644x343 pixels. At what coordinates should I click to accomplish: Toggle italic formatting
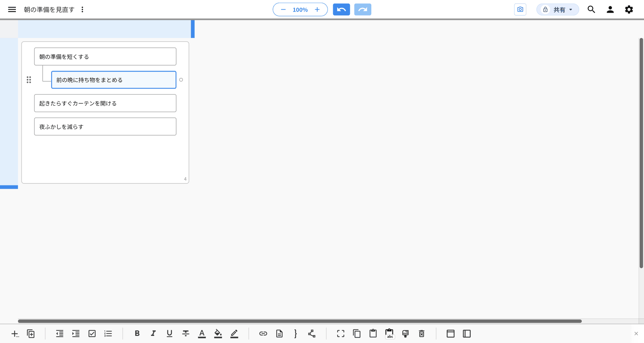pos(153,333)
